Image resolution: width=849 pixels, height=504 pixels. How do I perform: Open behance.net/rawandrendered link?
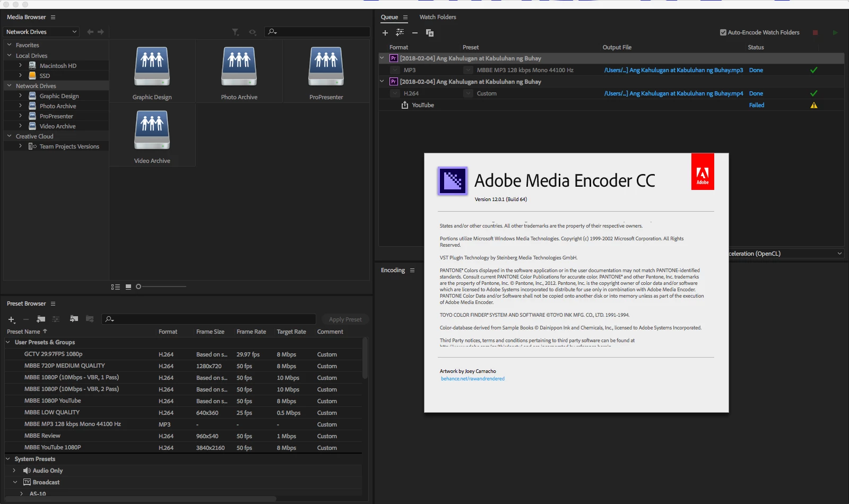pyautogui.click(x=473, y=379)
